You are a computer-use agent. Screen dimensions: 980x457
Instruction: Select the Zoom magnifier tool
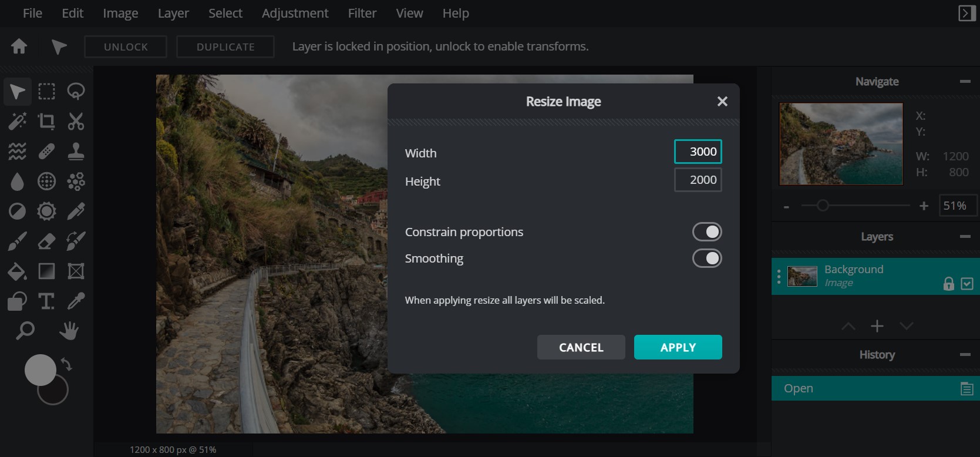coord(25,331)
